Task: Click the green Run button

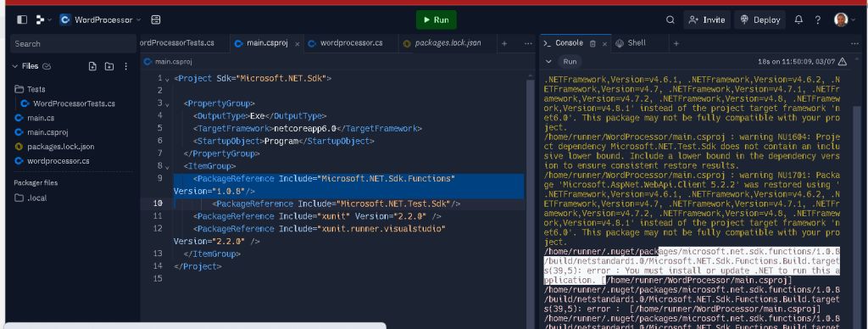Action: [437, 20]
